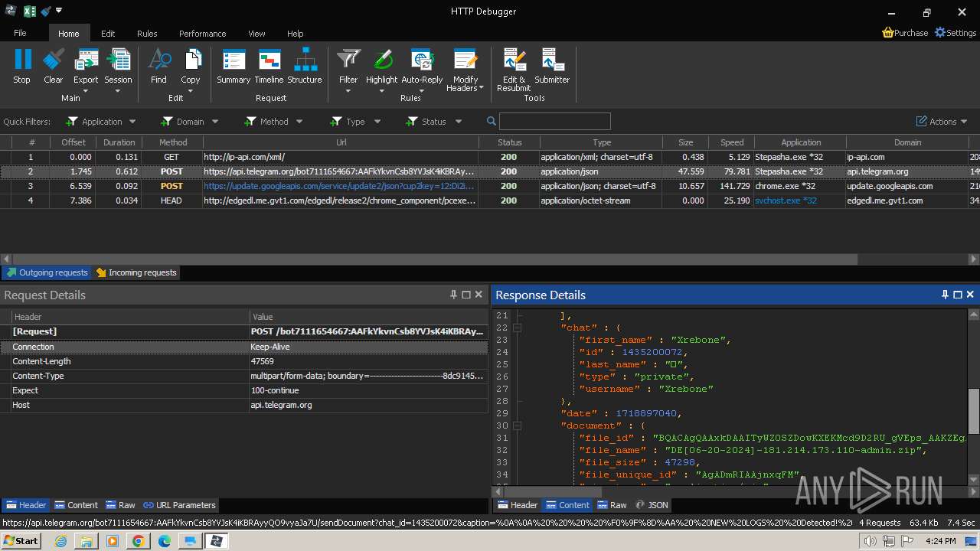The image size is (980, 551).
Task: Maximize the Response Details panel
Action: [x=958, y=295]
